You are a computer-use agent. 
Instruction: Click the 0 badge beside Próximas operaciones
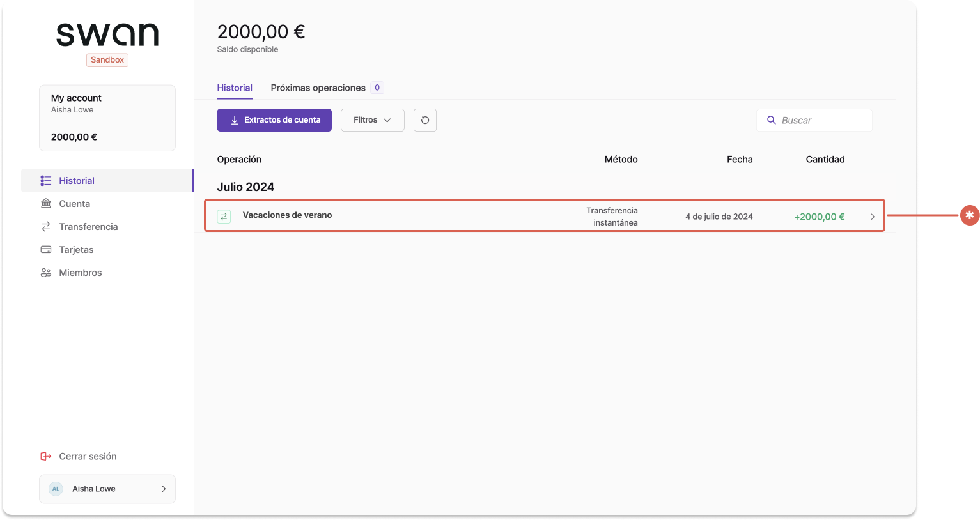(x=377, y=88)
